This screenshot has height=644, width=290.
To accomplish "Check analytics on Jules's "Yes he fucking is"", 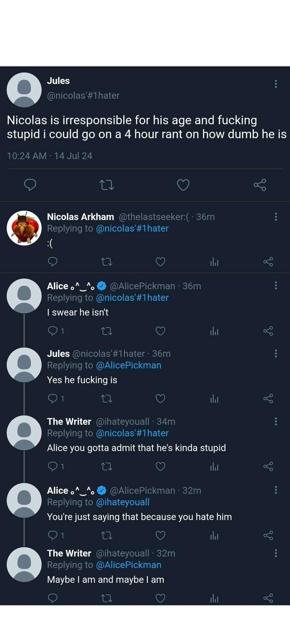I will (x=214, y=399).
